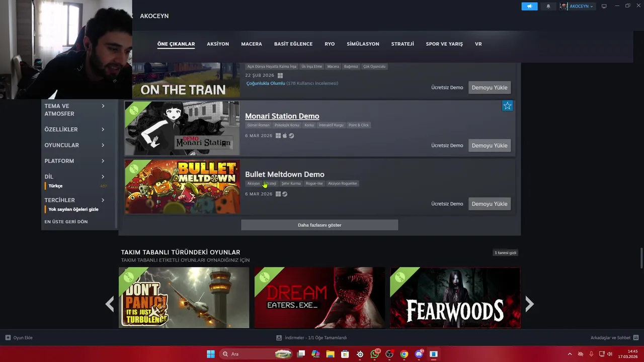This screenshot has width=644, height=362.
Task: Launch Microsoft 365 from taskbar
Action: (x=315, y=354)
